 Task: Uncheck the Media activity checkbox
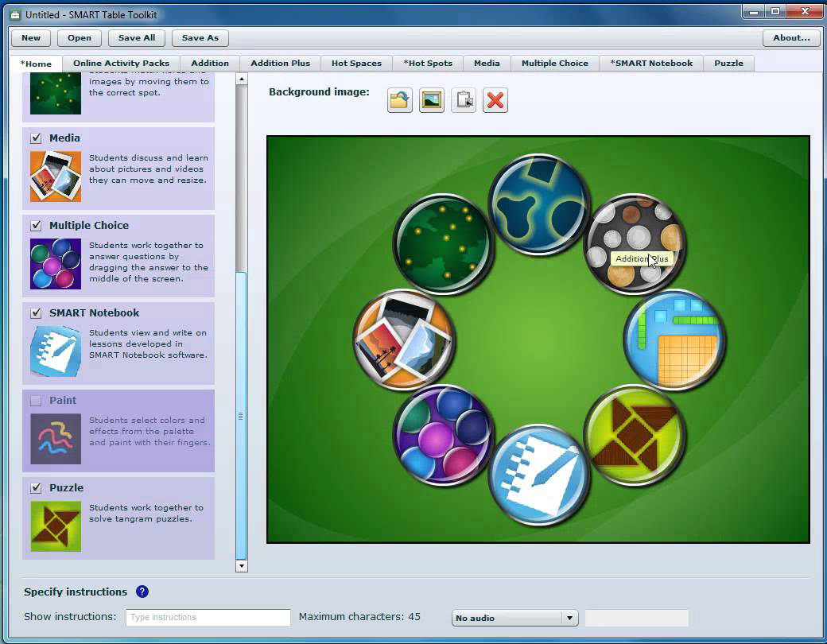coord(36,138)
